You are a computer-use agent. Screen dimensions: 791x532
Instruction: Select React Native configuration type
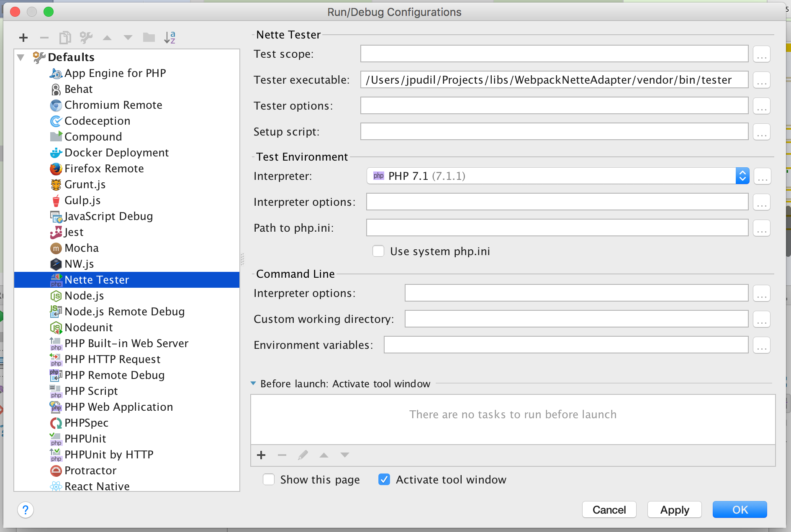point(97,486)
